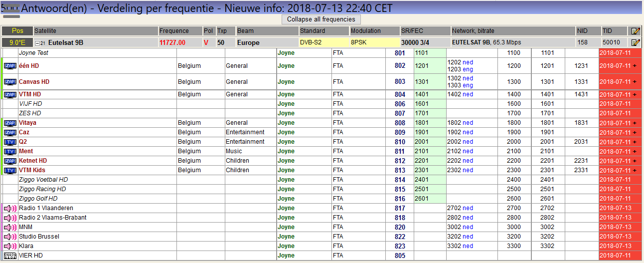The width and height of the screenshot is (644, 263).
Task: Click the Collapse all frequencies button
Action: [x=321, y=19]
